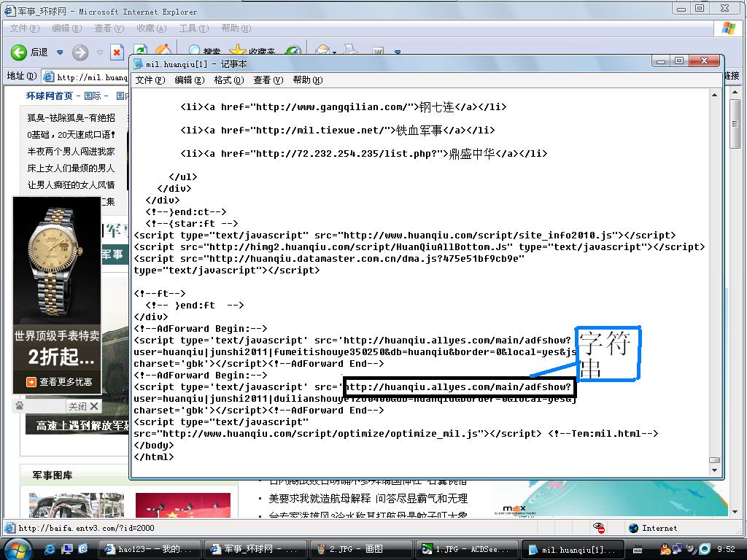
Task: Open Internet Explorer 编辑(E) menu
Action: 66,28
